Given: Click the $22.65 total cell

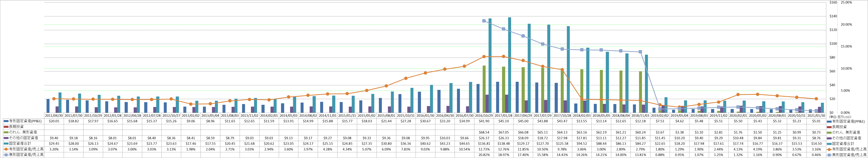Looking at the screenshot, I should pos(660,144).
